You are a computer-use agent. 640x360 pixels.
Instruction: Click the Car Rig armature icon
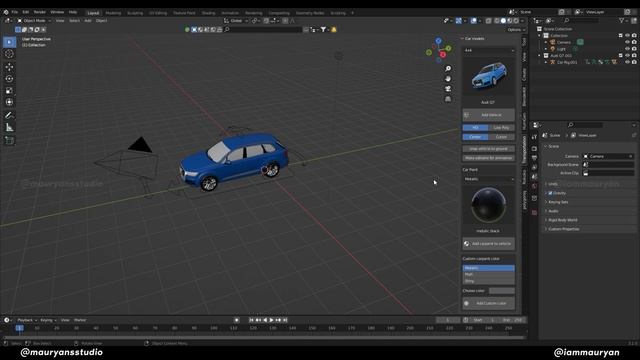click(x=553, y=62)
